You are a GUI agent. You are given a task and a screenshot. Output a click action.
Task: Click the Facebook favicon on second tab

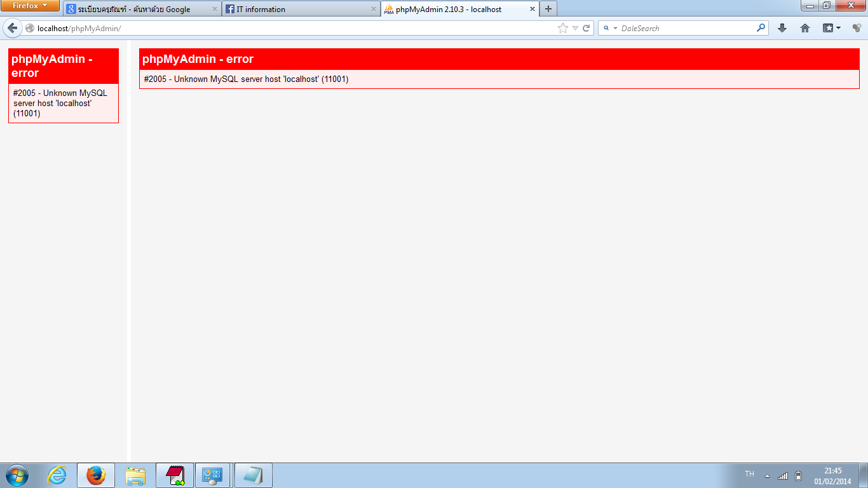coord(230,9)
